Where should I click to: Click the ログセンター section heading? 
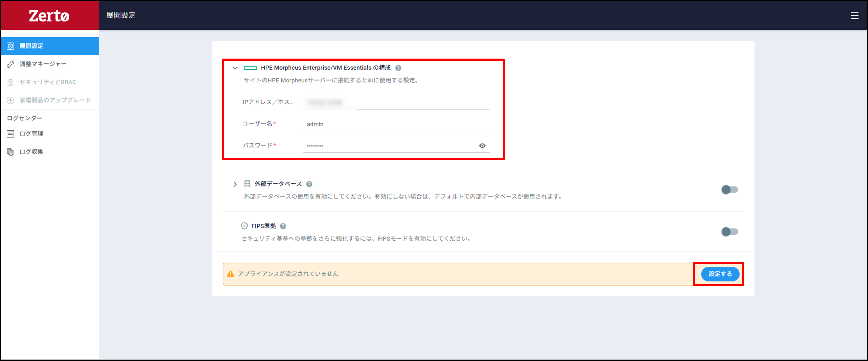coord(25,119)
